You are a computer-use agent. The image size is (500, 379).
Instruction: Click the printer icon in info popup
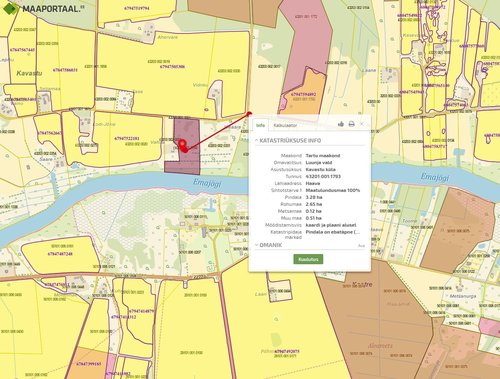click(351, 124)
